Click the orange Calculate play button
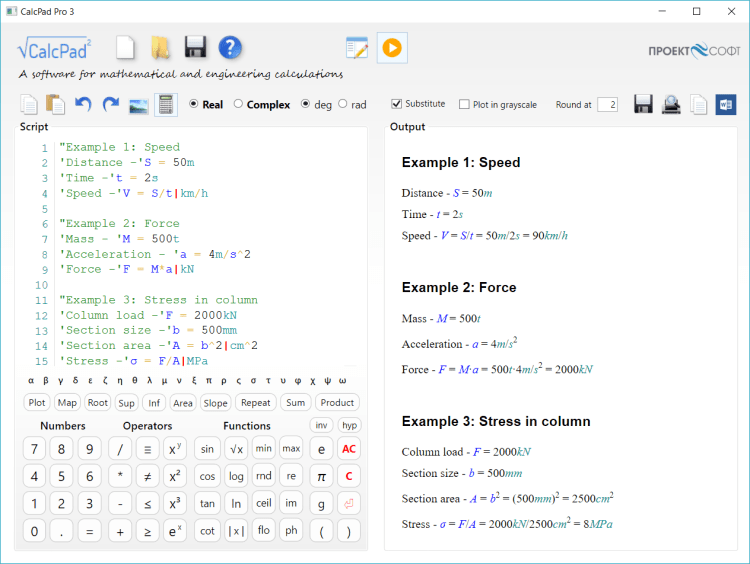Viewport: 750px width, 564px height. 392,47
